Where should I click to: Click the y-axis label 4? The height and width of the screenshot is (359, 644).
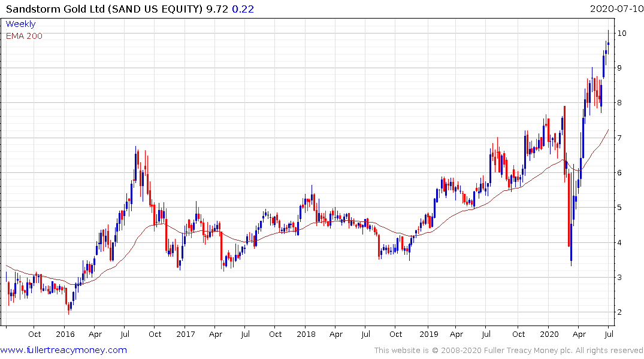pyautogui.click(x=620, y=242)
